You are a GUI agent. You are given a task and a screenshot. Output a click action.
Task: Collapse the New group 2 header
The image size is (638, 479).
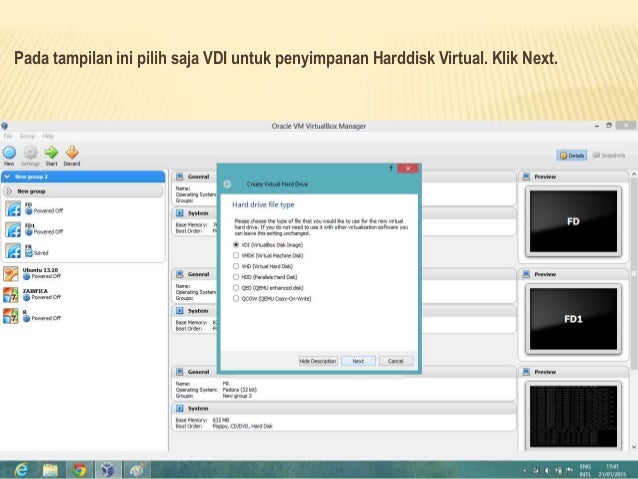click(x=7, y=177)
